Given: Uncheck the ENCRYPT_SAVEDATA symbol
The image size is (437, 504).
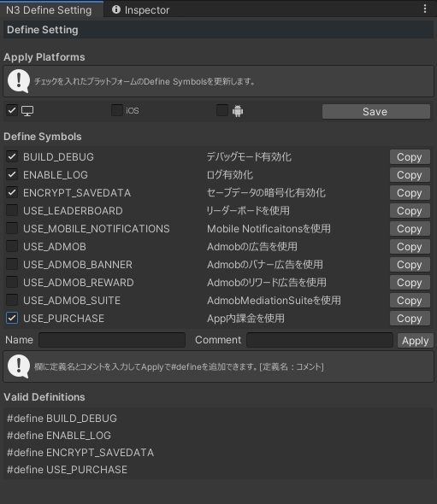Looking at the screenshot, I should [x=12, y=192].
